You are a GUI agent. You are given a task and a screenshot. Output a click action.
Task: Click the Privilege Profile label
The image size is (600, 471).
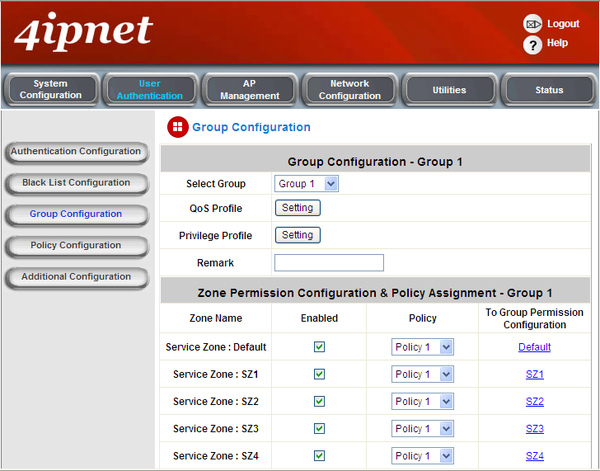tap(215, 236)
